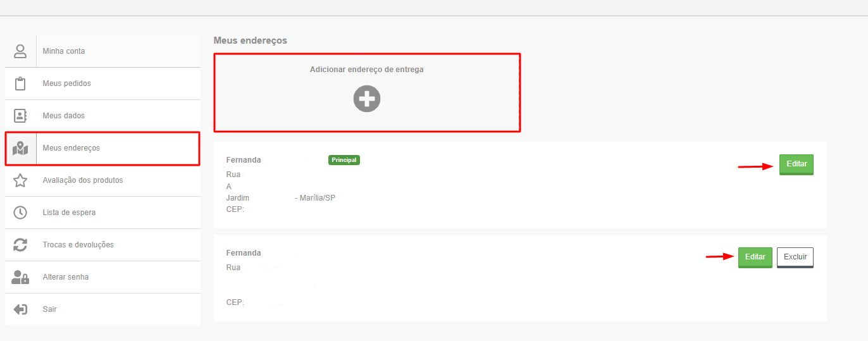Delete second address with Excluir button
Screen dimensions: 868x341
click(x=795, y=257)
